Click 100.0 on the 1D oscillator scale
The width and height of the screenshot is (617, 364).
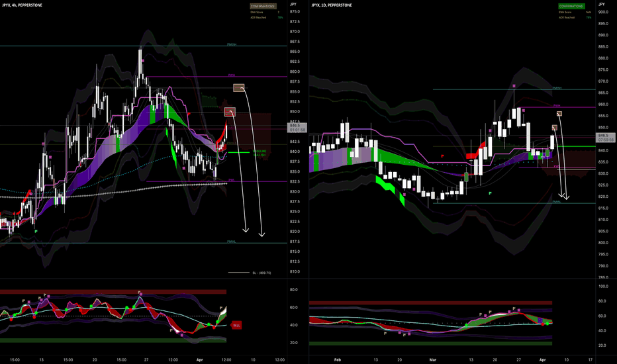[603, 287]
